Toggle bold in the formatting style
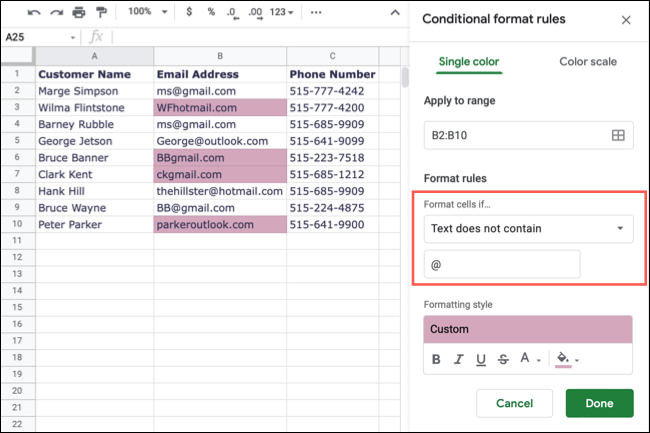 436,360
